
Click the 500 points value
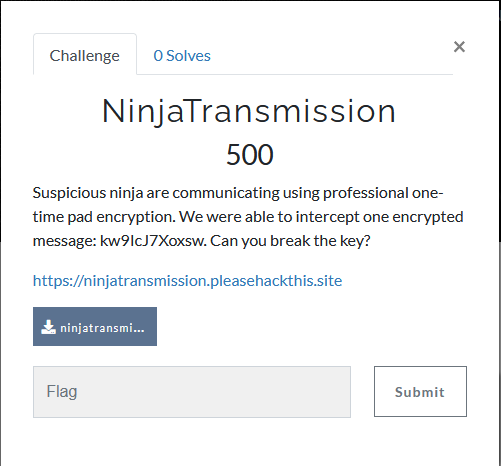(250, 154)
